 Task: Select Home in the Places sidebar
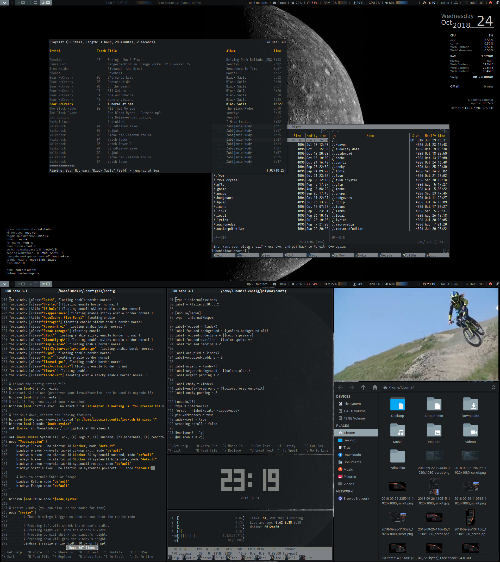[356, 433]
